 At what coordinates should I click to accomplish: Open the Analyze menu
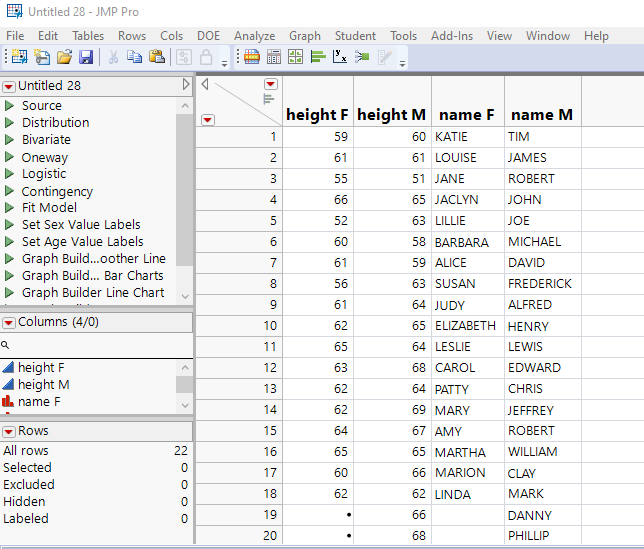255,36
